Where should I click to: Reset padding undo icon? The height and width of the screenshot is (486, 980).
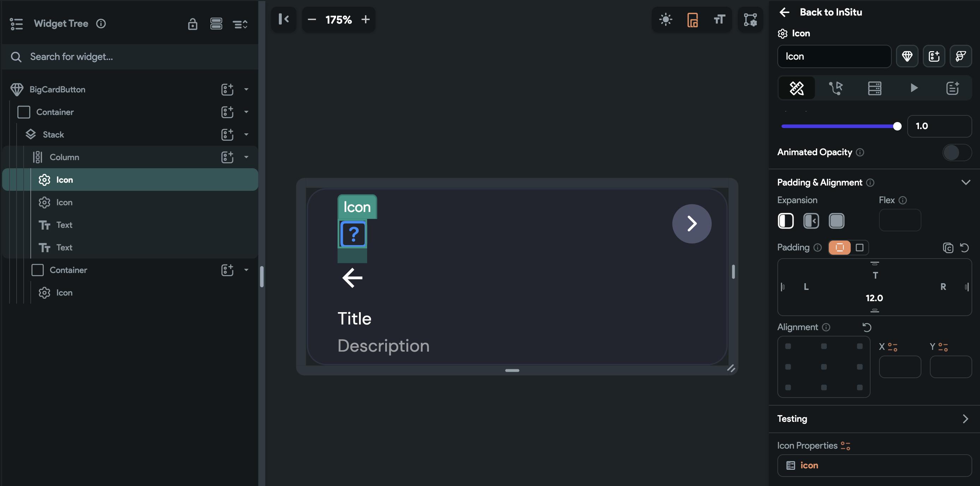click(964, 248)
